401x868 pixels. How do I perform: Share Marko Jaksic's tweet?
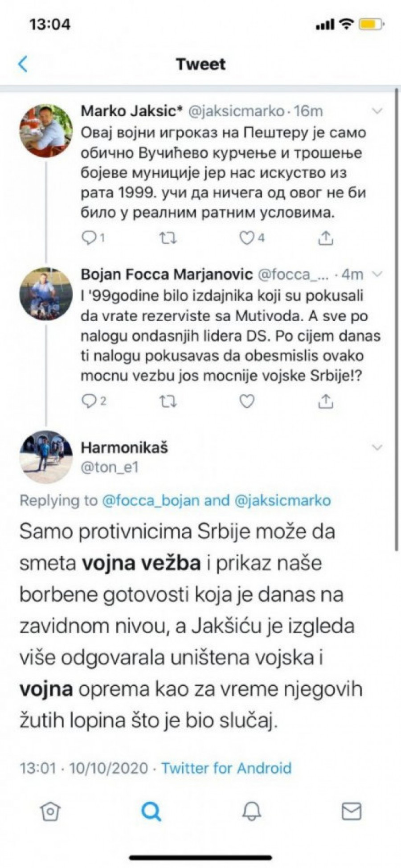[326, 238]
